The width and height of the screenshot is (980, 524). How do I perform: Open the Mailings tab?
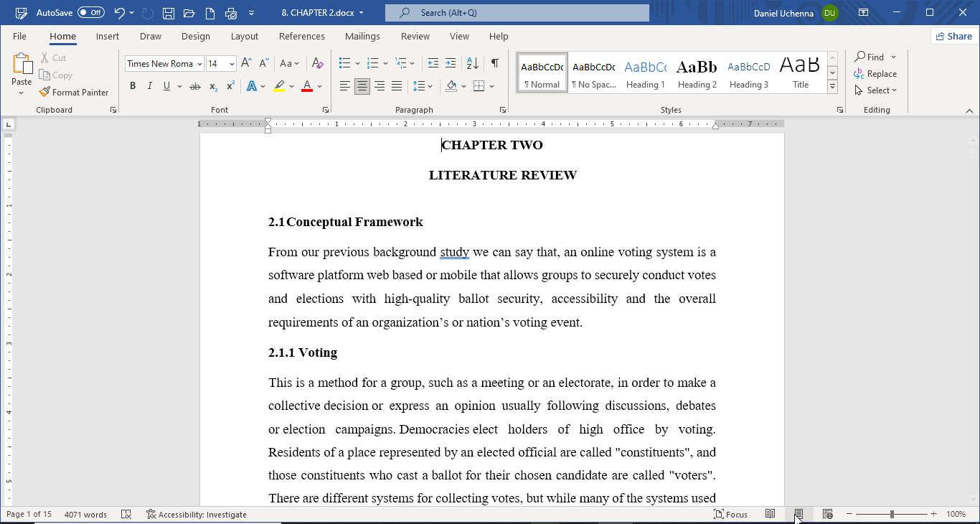click(x=362, y=36)
